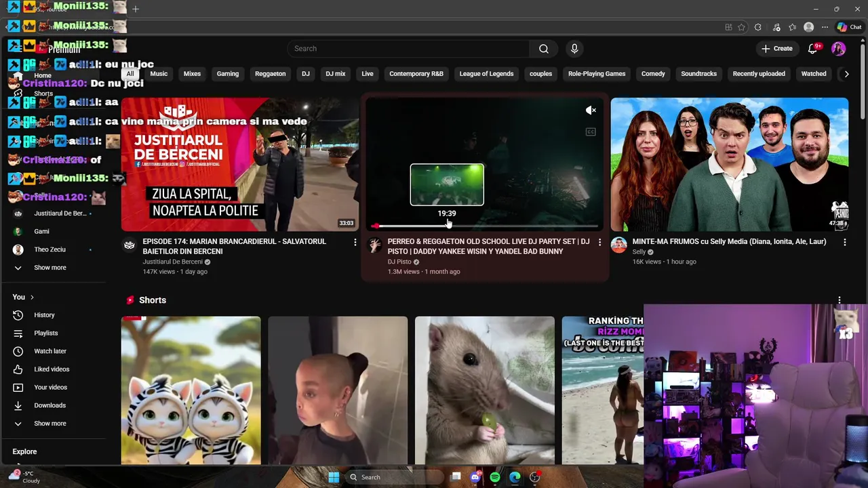This screenshot has height=488, width=868.
Task: Focus the YouTube search field
Action: click(x=408, y=49)
